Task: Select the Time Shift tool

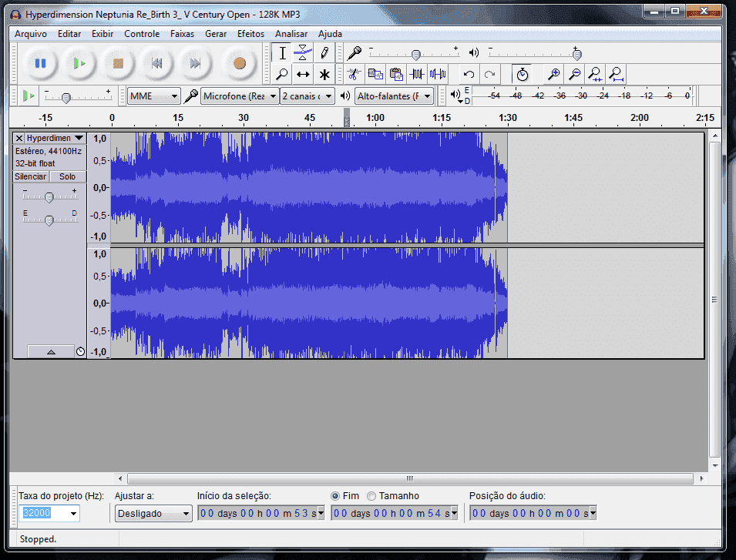Action: pyautogui.click(x=303, y=74)
